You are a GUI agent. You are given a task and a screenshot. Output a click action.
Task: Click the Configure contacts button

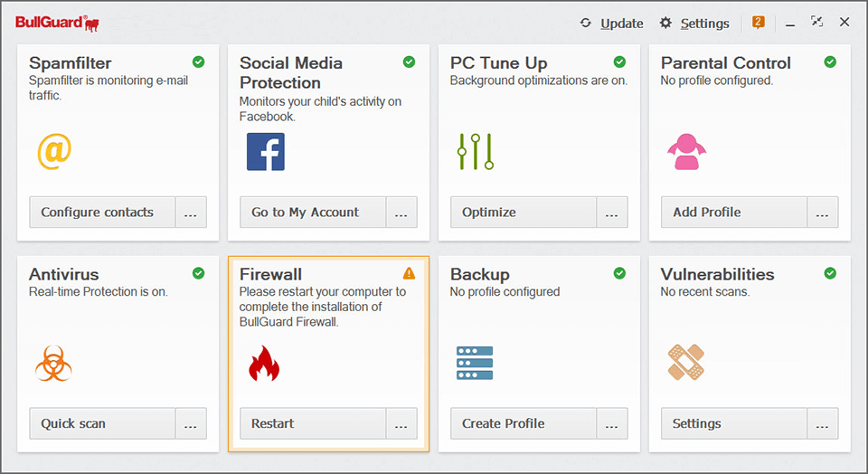pos(101,213)
